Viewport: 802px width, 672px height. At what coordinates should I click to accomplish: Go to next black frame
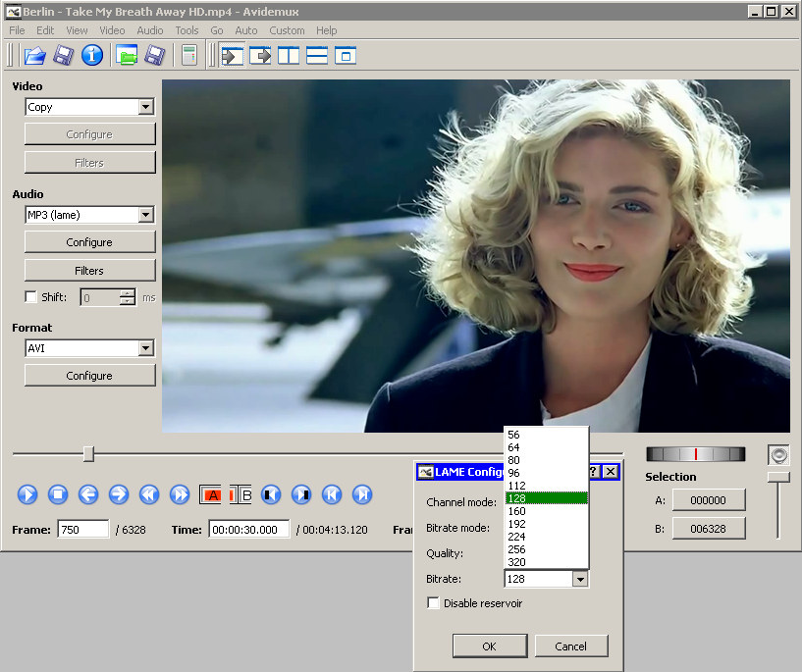pyautogui.click(x=301, y=494)
